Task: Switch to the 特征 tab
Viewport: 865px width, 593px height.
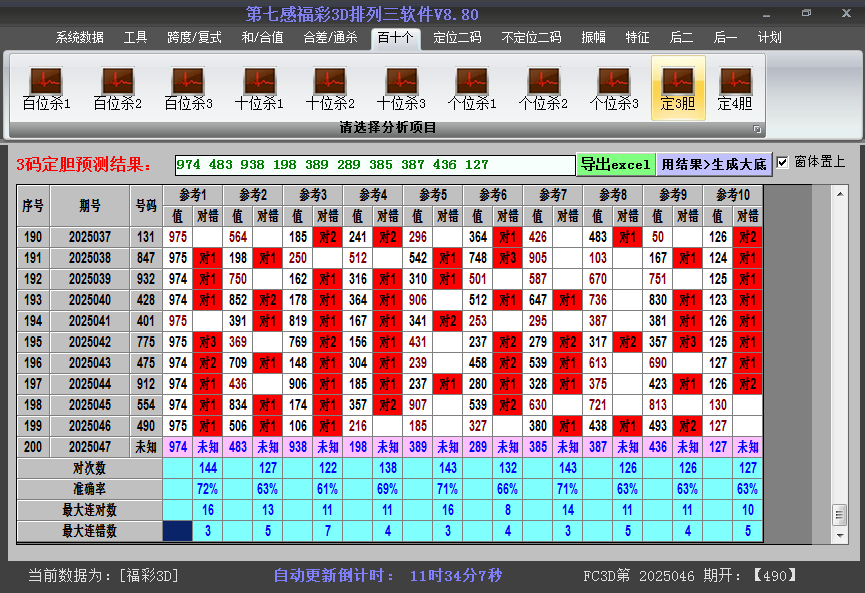Action: [x=637, y=38]
